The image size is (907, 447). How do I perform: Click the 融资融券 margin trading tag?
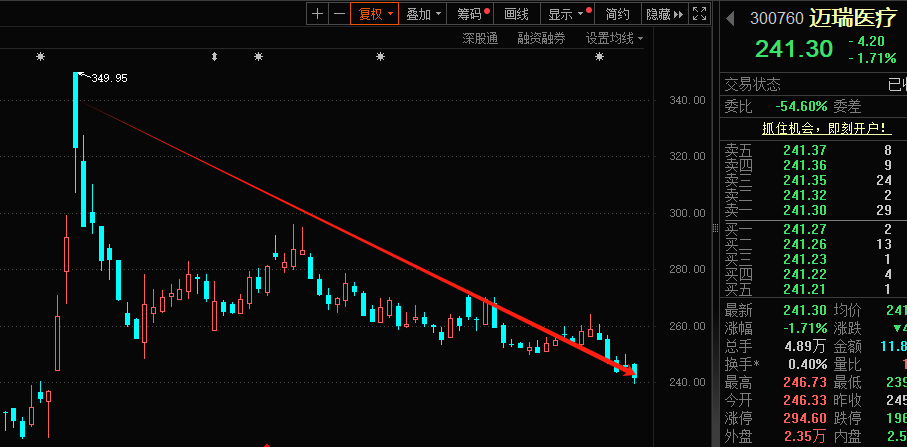(x=541, y=38)
